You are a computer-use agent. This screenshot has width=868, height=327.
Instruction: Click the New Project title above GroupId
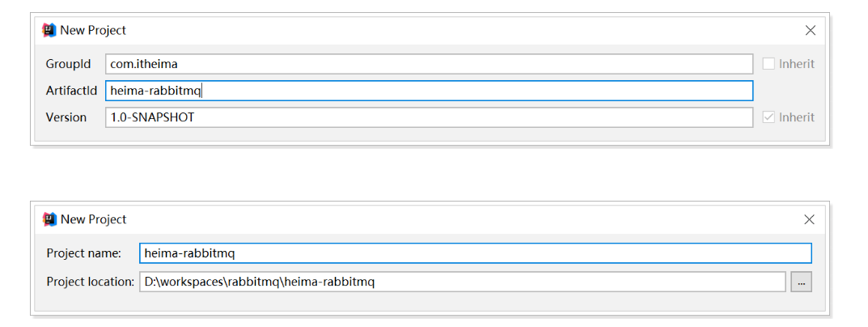tap(93, 30)
